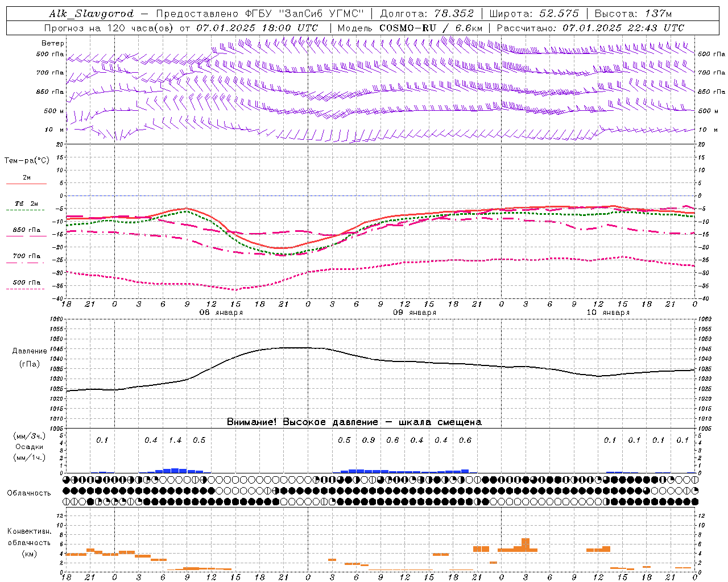Click the (гПа) pressure unit label
The image size is (728, 582).
point(30,364)
